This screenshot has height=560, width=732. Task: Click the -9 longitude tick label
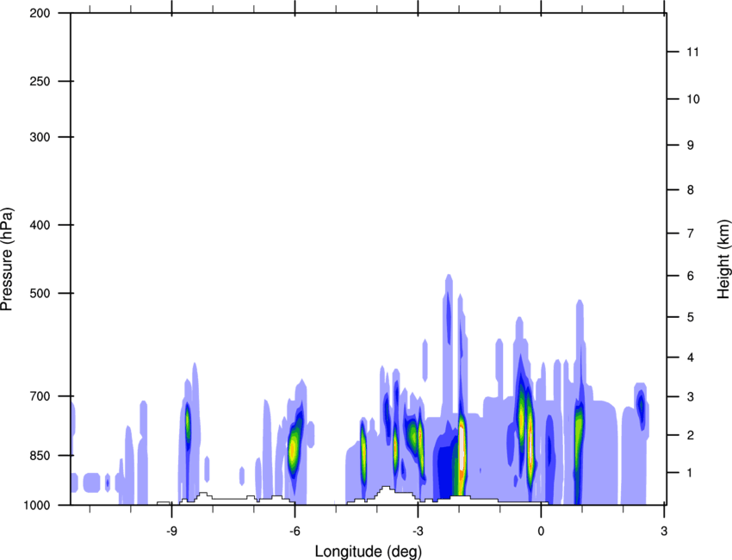171,532
